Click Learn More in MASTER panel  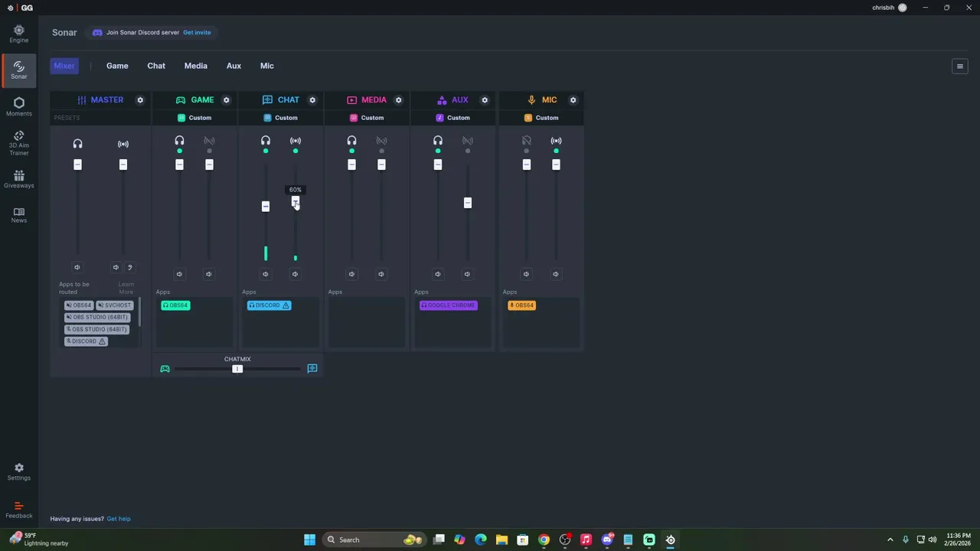pyautogui.click(x=126, y=288)
